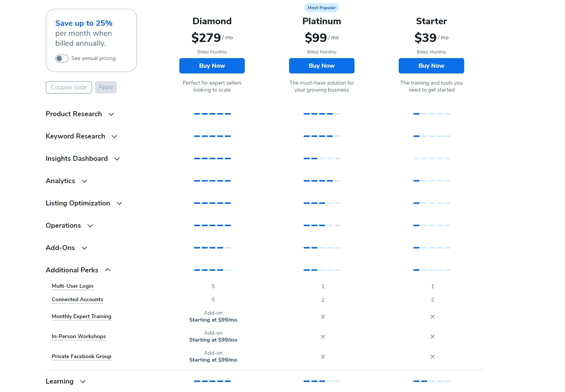Click the Platinum Insights Dashboard level bar
The width and height of the screenshot is (565, 392).
click(322, 158)
